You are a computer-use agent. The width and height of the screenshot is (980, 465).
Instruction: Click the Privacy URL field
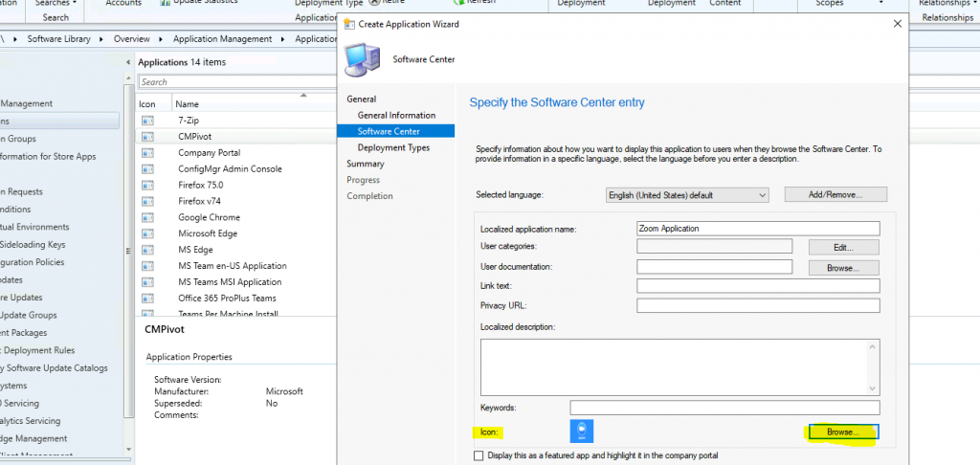[758, 305]
